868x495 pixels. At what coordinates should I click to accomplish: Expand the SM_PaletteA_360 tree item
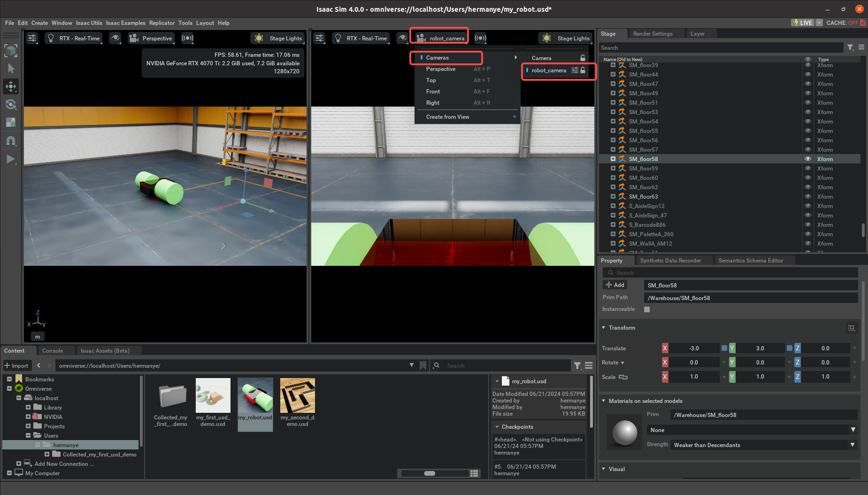point(613,234)
